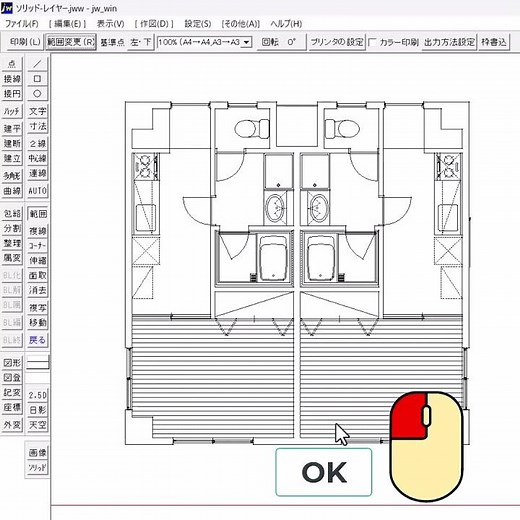Select the 包絡 (envelope) tool
Viewport: 520px width, 520px height.
pyautogui.click(x=12, y=213)
